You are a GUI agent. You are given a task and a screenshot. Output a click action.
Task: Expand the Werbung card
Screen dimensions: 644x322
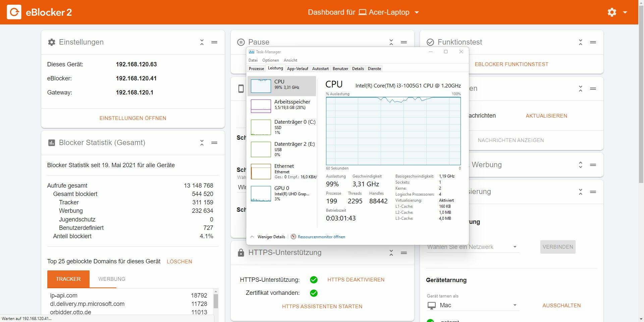coord(581,165)
